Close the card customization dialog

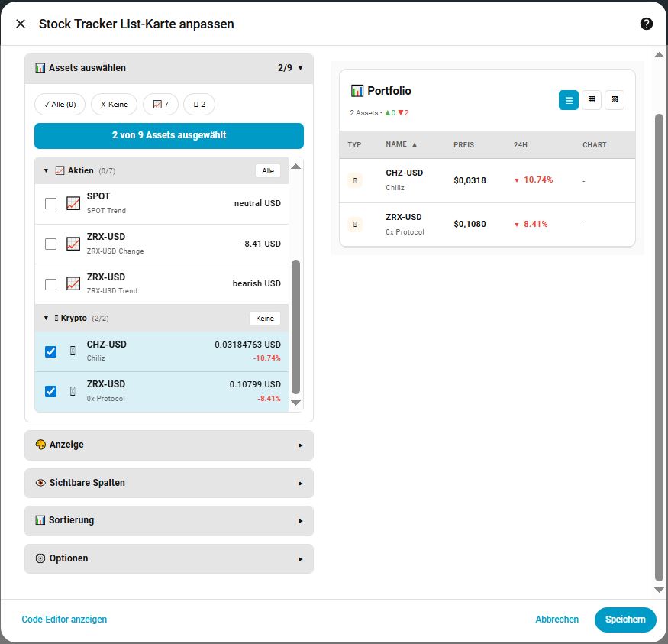(21, 24)
